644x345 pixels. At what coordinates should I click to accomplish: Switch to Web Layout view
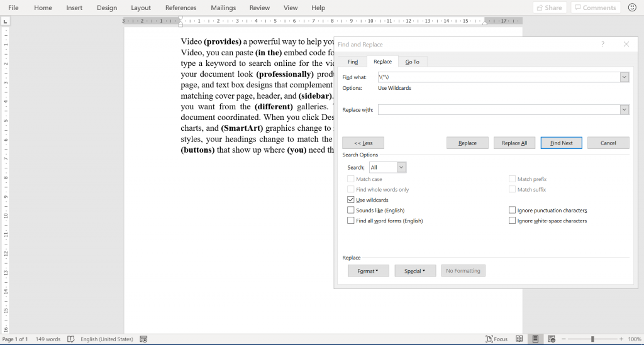(x=552, y=339)
